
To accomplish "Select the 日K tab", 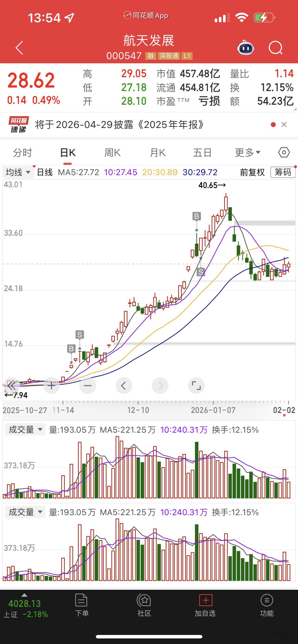I will (68, 153).
